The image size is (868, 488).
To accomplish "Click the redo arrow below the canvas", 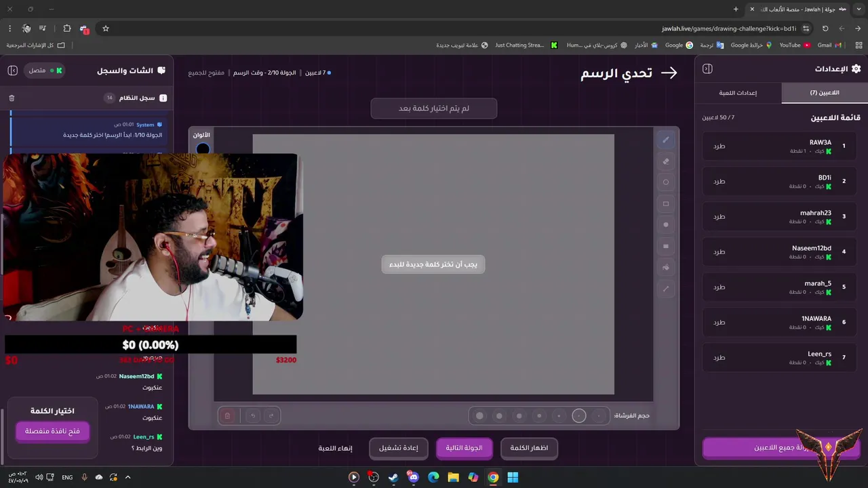I will pos(271,415).
